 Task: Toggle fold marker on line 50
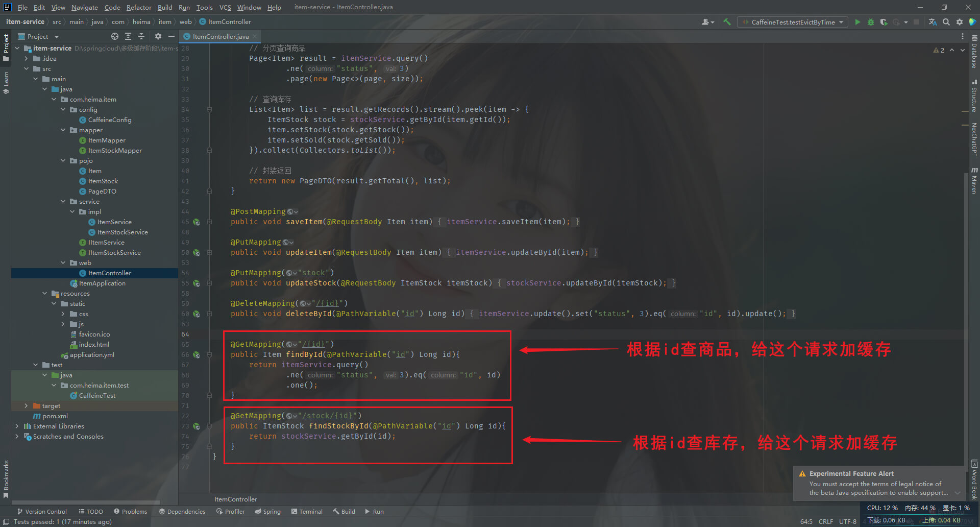[209, 253]
